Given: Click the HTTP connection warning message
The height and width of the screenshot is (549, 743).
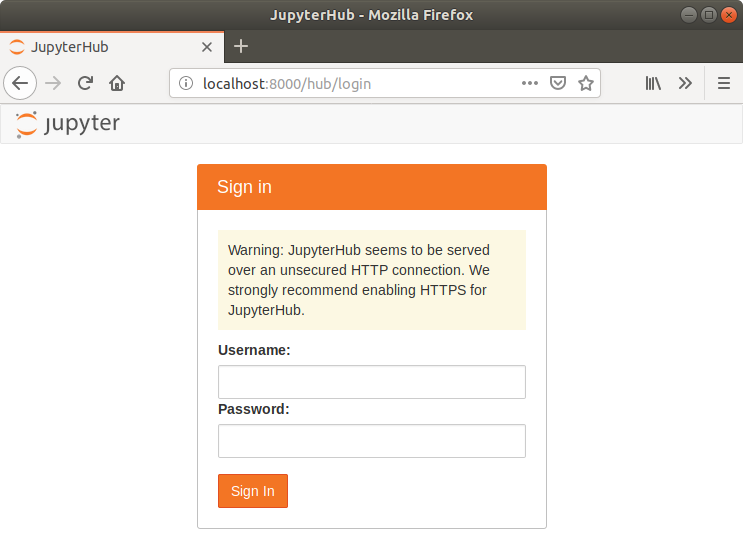Looking at the screenshot, I should (372, 280).
